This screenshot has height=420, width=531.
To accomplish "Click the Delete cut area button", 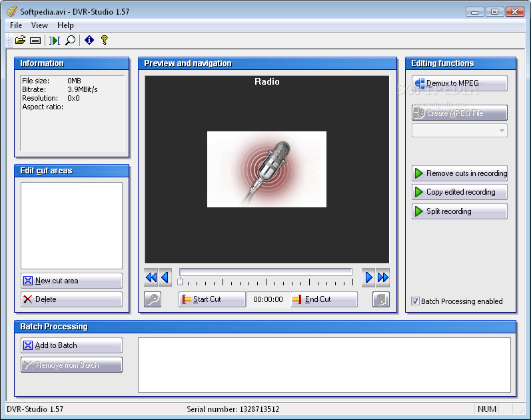I will coord(71,299).
